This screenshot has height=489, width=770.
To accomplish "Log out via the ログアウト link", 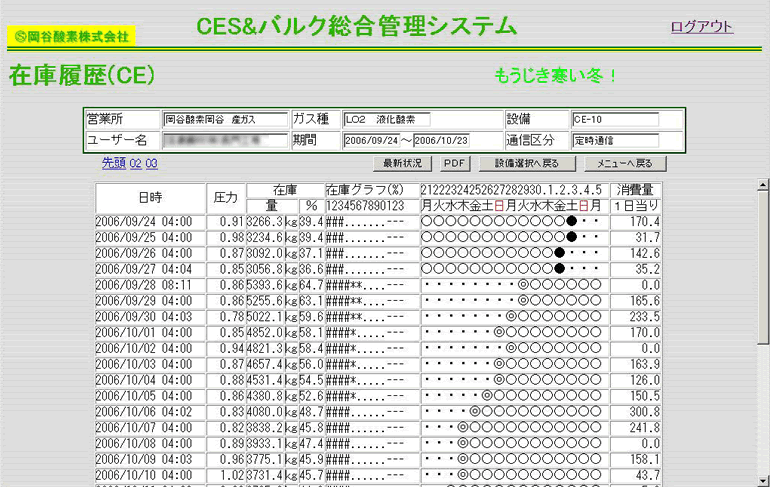I will coord(702,27).
